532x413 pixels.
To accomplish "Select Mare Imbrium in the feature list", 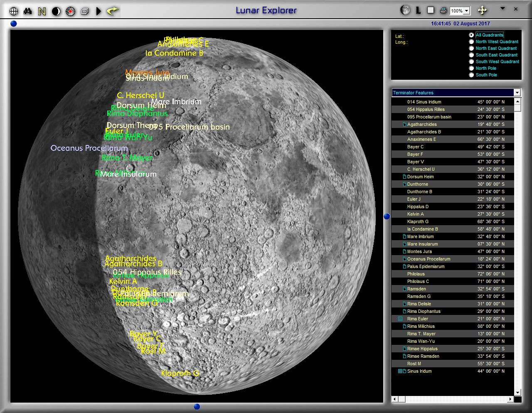I will click(420, 236).
